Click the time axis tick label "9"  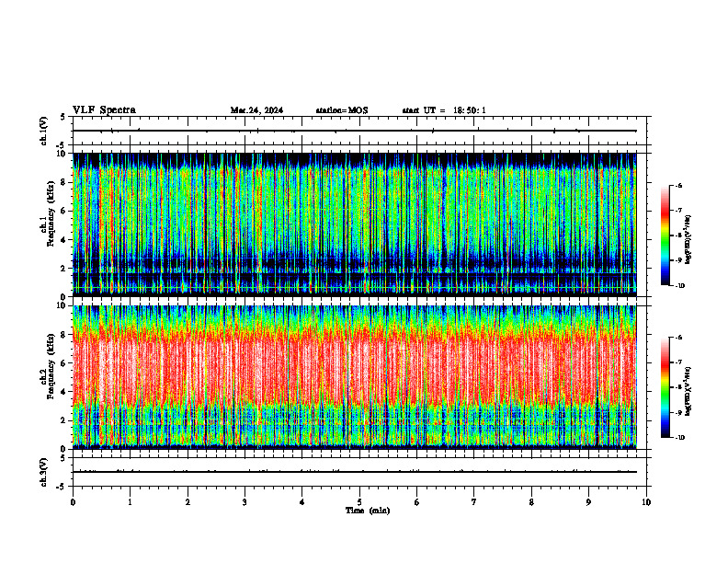pyautogui.click(x=588, y=502)
